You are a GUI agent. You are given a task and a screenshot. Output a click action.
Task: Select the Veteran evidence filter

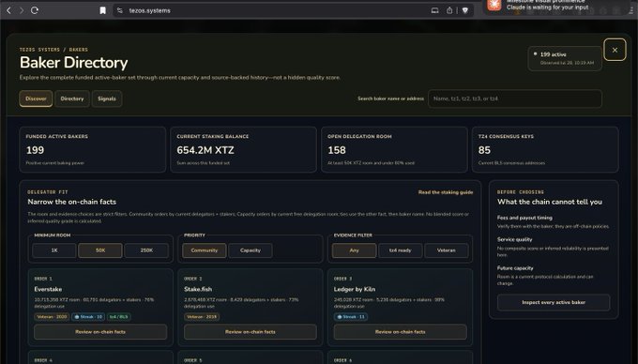click(447, 250)
